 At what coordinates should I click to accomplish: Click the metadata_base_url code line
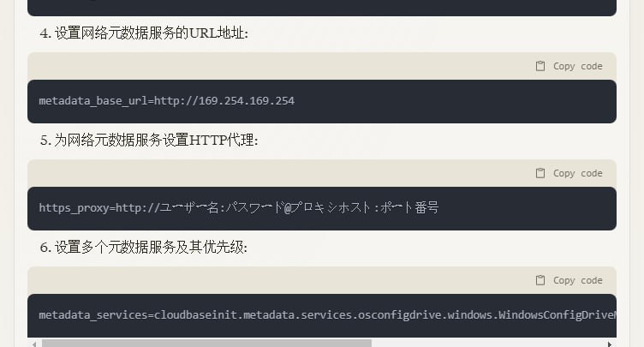pos(166,101)
